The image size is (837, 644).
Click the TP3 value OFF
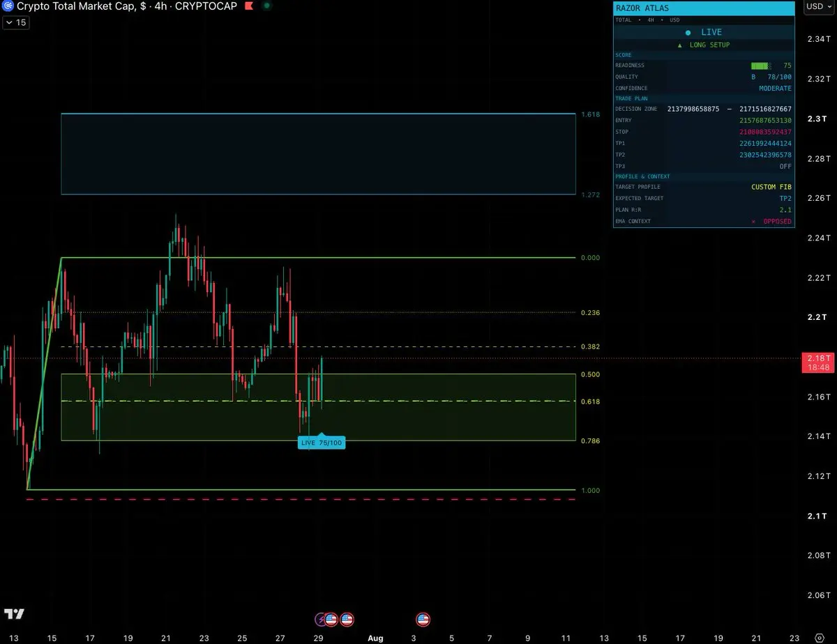(785, 167)
